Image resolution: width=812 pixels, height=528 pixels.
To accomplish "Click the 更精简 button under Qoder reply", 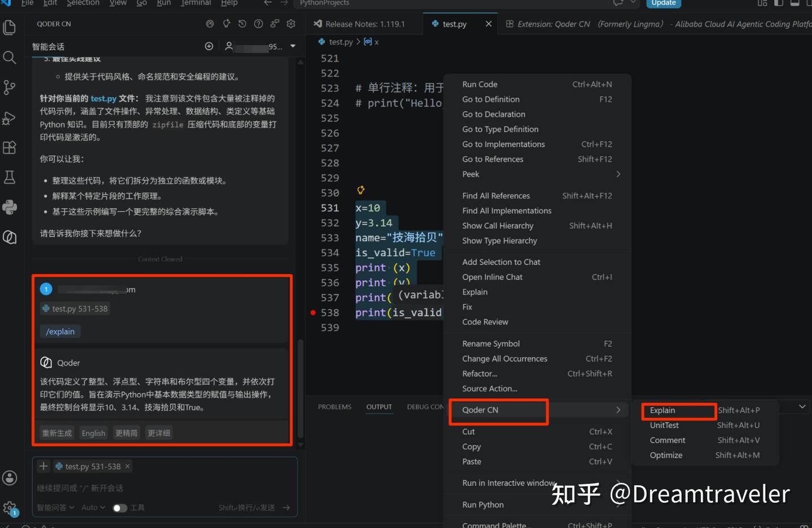I will 126,433.
